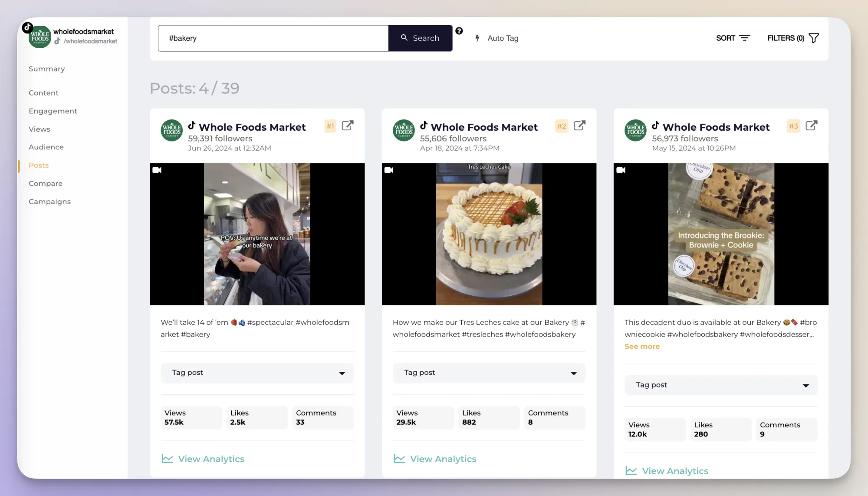Click the TikTok badge on profile avatar
This screenshot has height=496, width=868.
pyautogui.click(x=27, y=27)
